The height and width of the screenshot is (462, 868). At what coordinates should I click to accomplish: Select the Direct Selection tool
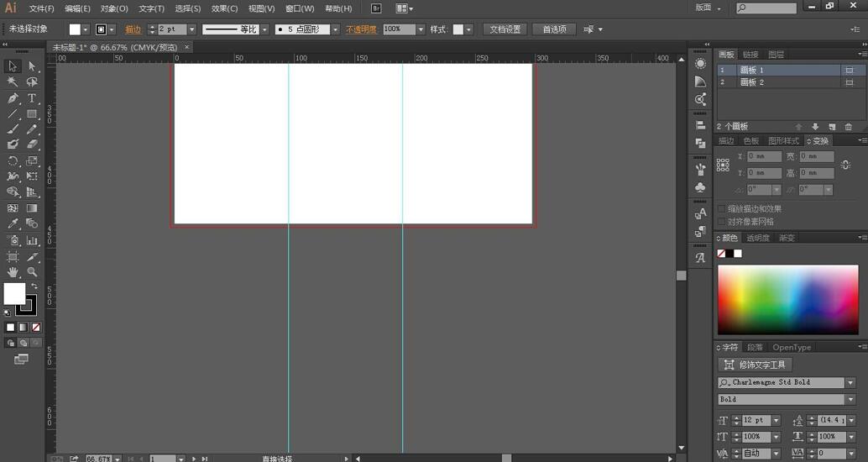(x=32, y=66)
